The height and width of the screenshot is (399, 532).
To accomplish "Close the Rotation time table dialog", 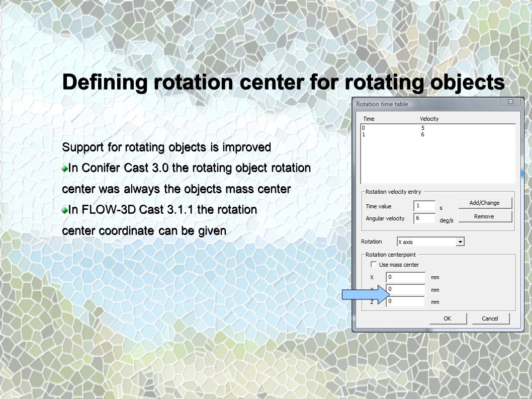I will click(x=510, y=102).
